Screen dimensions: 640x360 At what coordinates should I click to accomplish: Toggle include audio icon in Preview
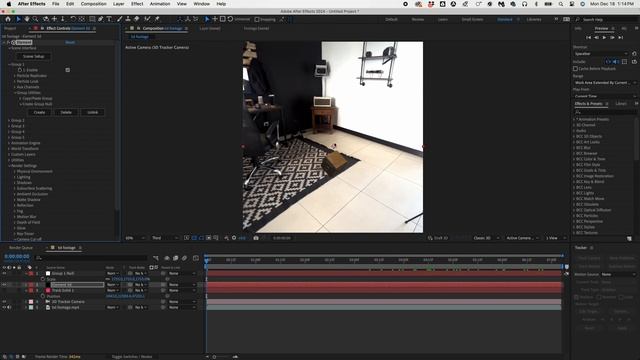pyautogui.click(x=616, y=62)
